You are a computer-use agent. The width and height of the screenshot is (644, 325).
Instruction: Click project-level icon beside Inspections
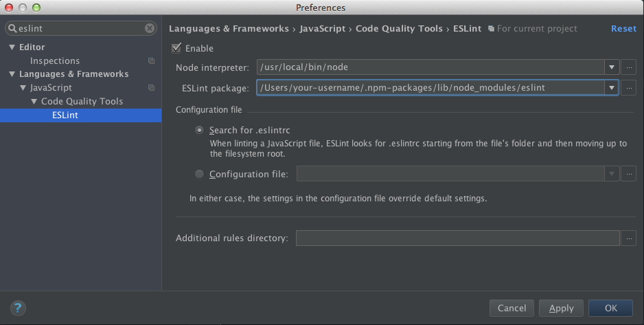pos(151,61)
